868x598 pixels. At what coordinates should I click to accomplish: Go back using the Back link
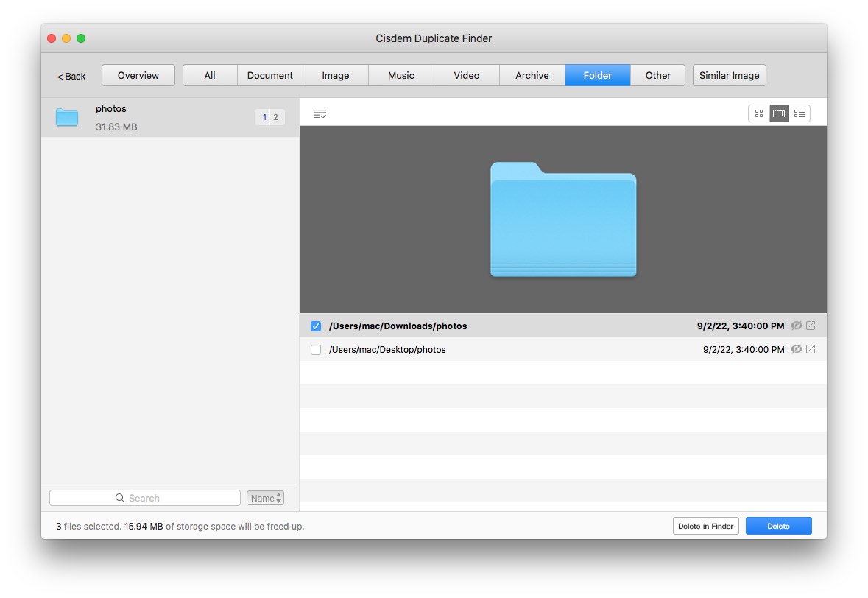click(x=71, y=76)
